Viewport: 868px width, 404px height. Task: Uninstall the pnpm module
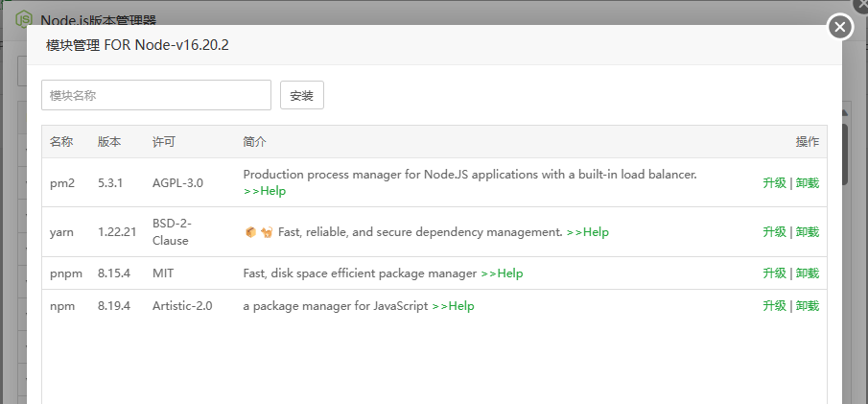tap(808, 273)
